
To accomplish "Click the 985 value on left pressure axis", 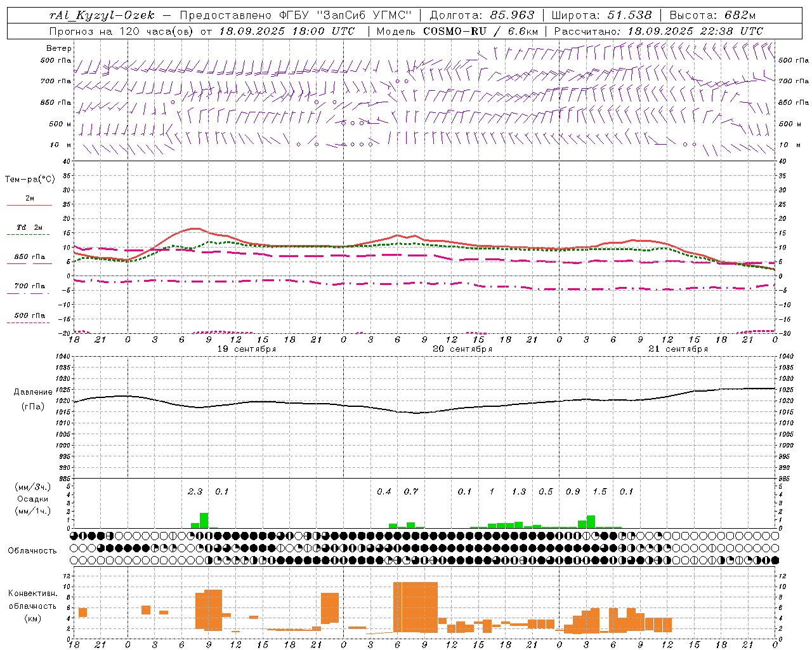I will click(65, 479).
